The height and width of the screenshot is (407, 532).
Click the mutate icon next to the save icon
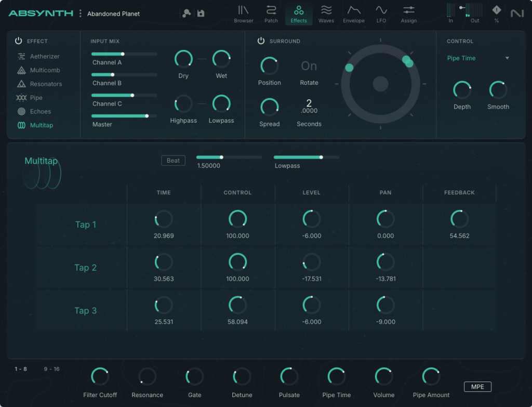(187, 14)
